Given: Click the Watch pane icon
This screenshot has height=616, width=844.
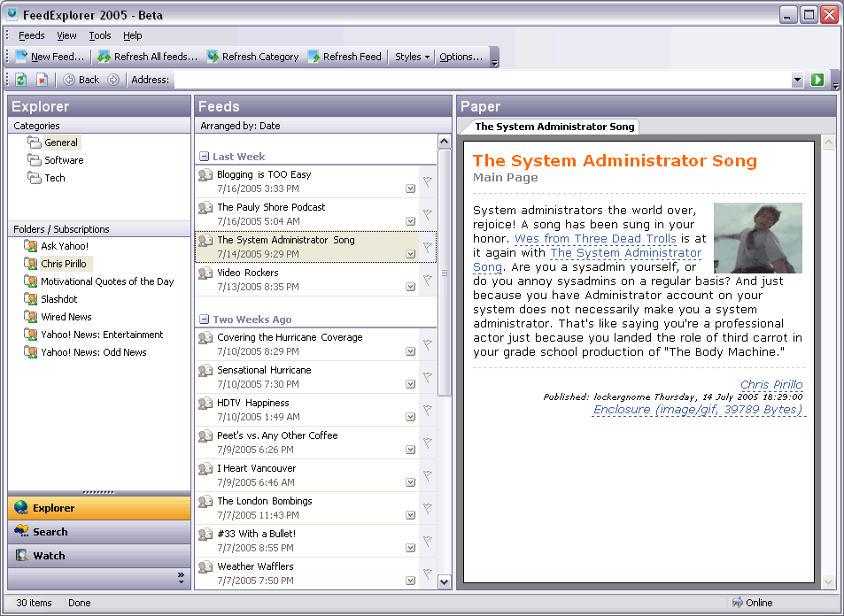Looking at the screenshot, I should tap(21, 555).
